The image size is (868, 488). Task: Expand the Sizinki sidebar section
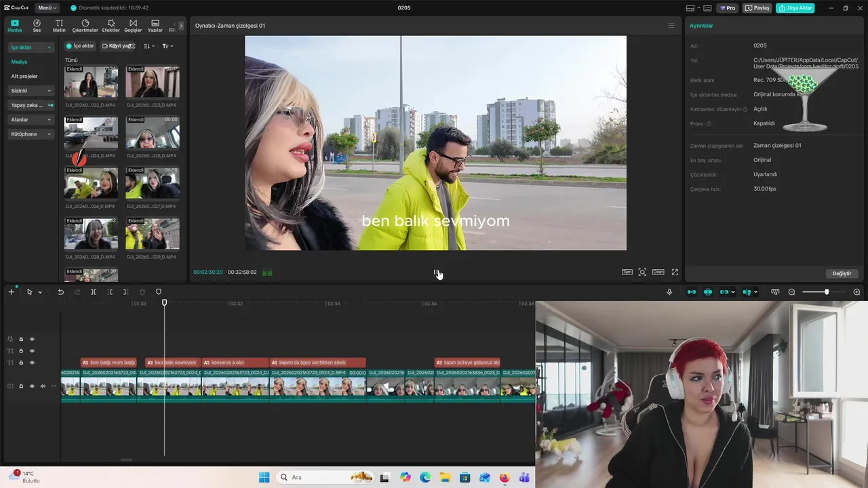31,90
